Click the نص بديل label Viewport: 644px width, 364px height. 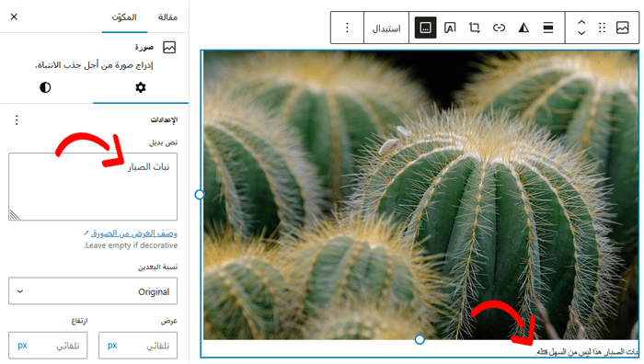click(164, 142)
